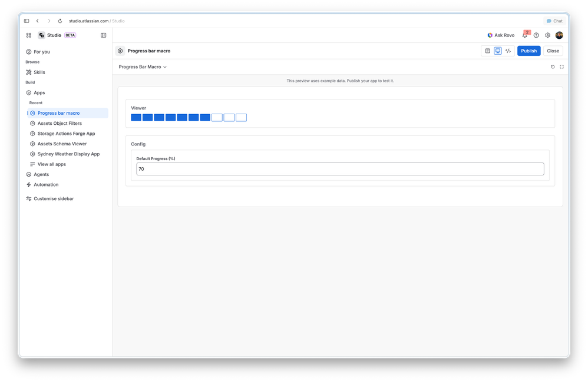Open the settings gear icon
The height and width of the screenshot is (382, 588).
pyautogui.click(x=547, y=35)
